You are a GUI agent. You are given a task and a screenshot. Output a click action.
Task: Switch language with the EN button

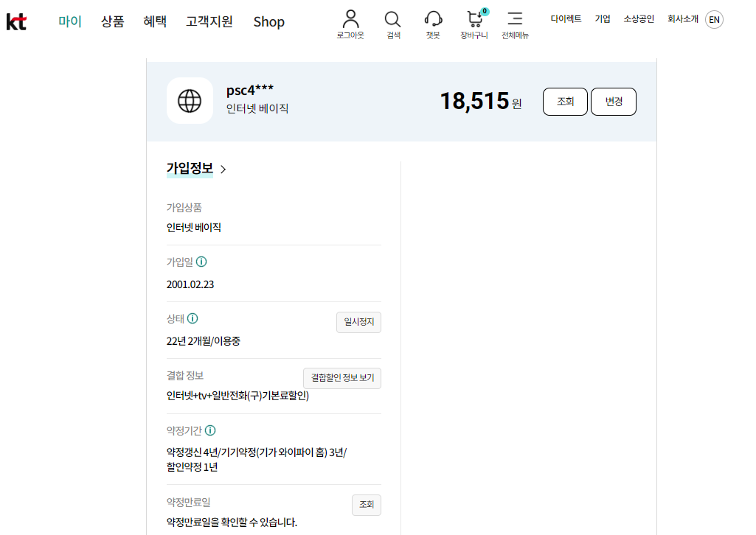714,20
